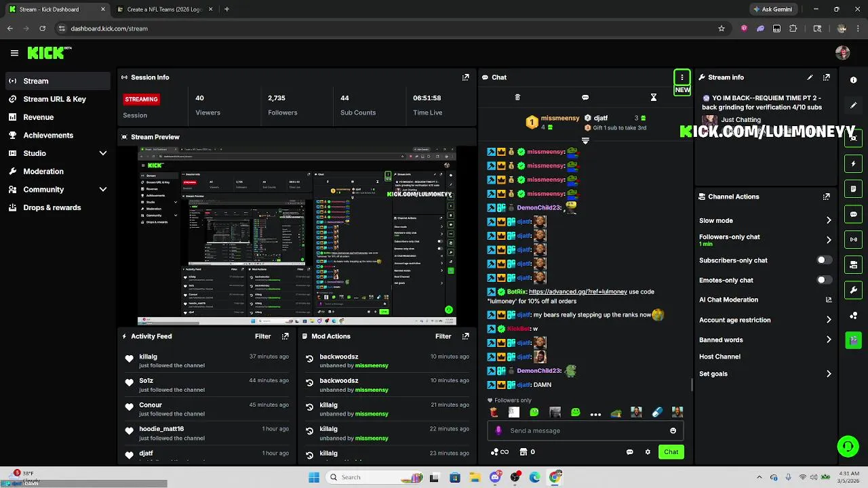Click the green Chat send button
The height and width of the screenshot is (488, 868).
[671, 452]
